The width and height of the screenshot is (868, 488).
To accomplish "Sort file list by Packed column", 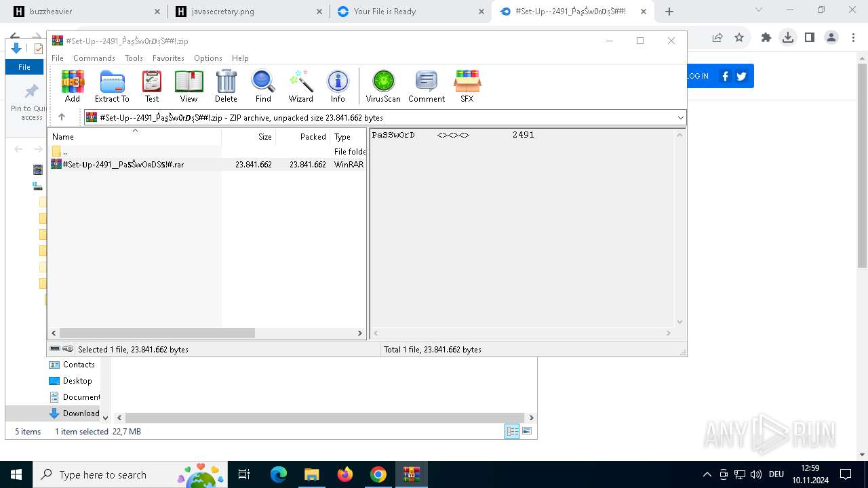I will [303, 136].
